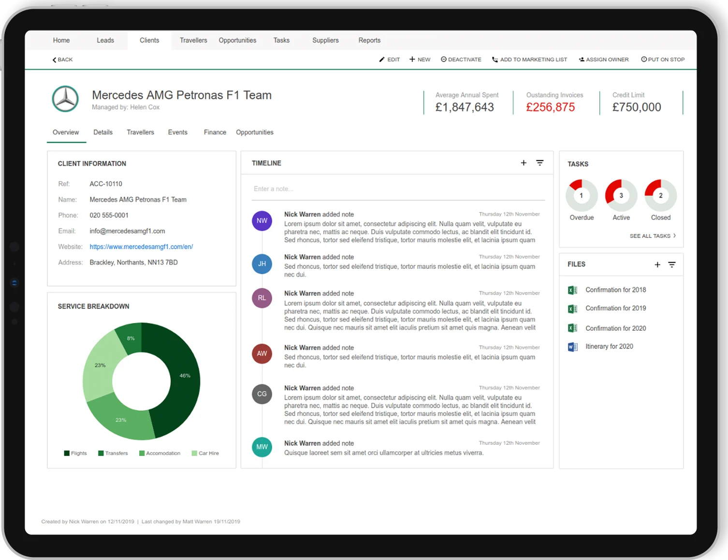Screen dimensions: 728x560
Task: Click the JH avatar in timeline
Action: click(x=262, y=264)
